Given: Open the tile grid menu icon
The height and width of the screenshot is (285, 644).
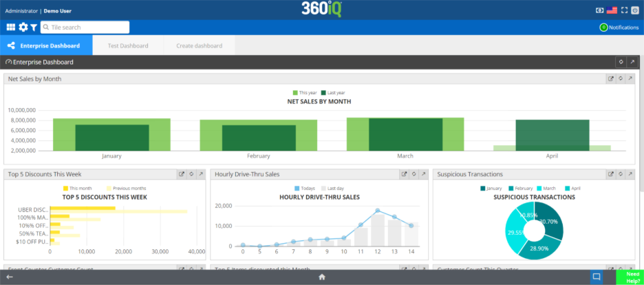Looking at the screenshot, I should pos(11,27).
